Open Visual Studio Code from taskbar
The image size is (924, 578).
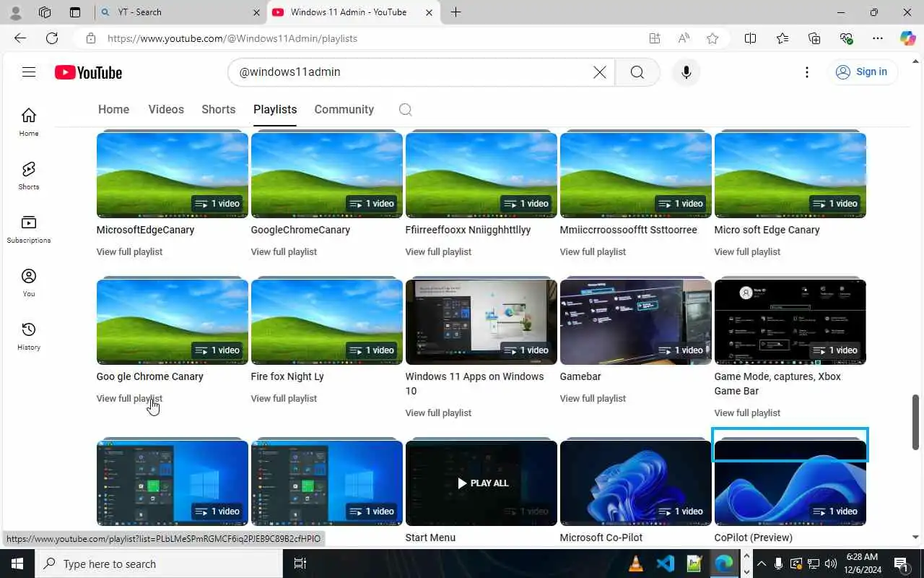(x=665, y=564)
